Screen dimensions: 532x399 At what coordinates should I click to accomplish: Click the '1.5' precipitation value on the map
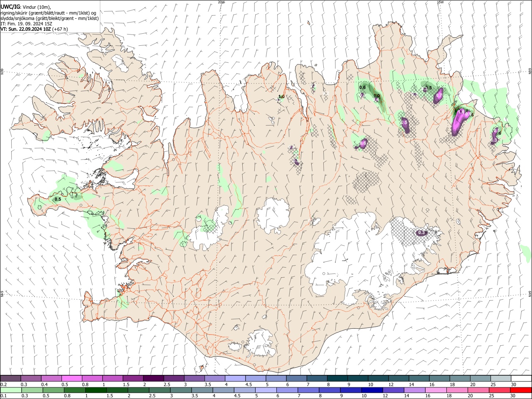coord(428,88)
